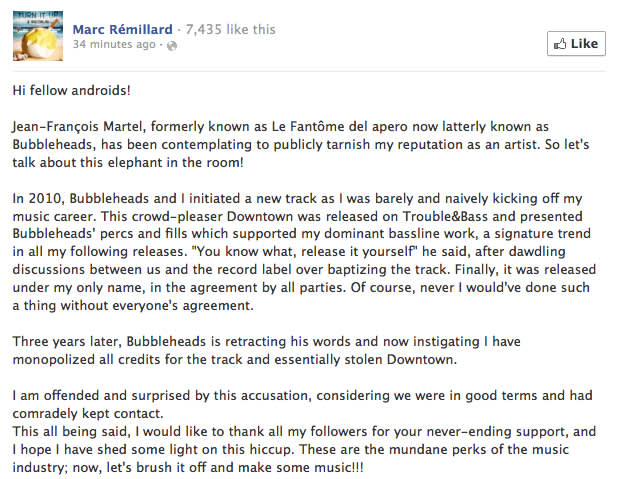The height and width of the screenshot is (479, 620).
Task: Click "This all being said," sentence opening
Action: [x=72, y=431]
